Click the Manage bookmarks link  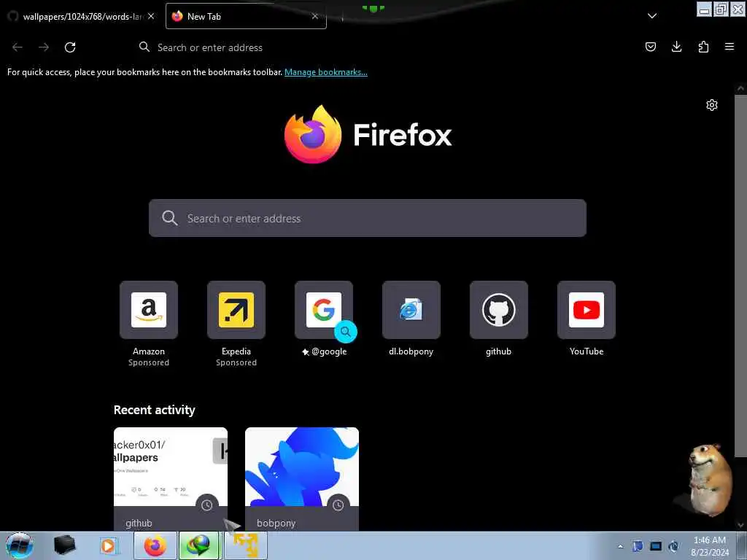[326, 72]
